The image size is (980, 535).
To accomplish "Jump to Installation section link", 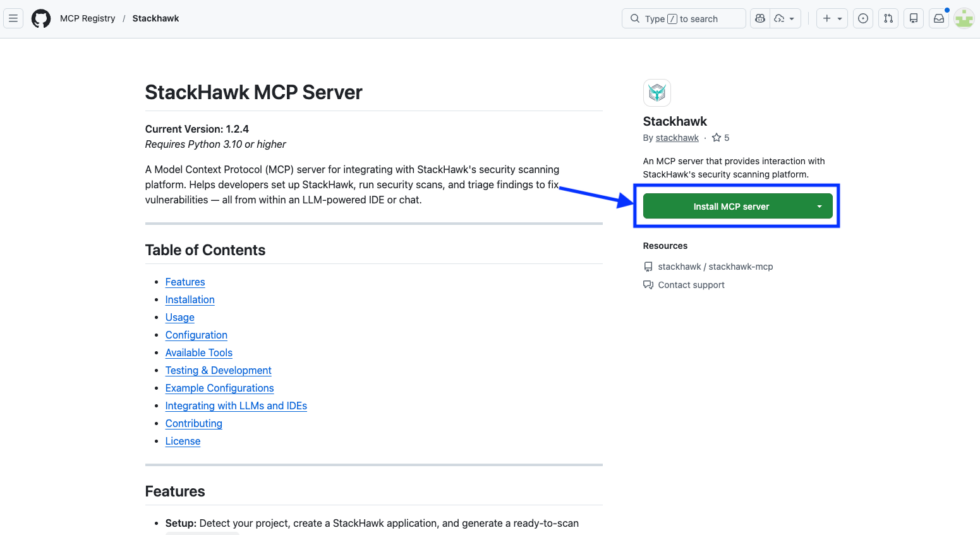I will tap(190, 299).
